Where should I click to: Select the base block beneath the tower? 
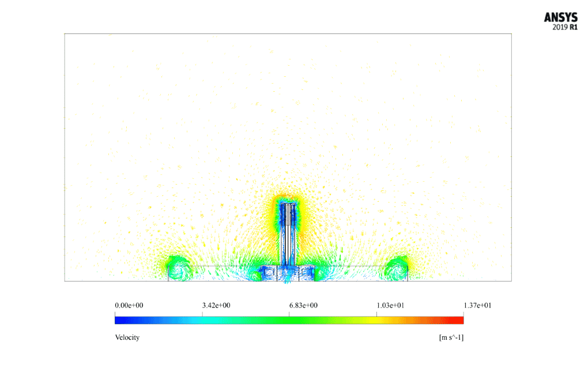(x=288, y=273)
